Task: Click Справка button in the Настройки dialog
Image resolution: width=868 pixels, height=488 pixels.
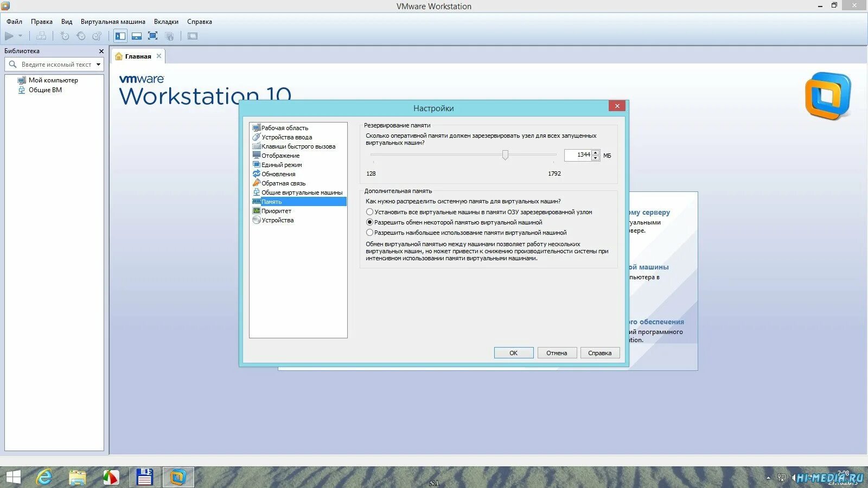Action: click(600, 353)
